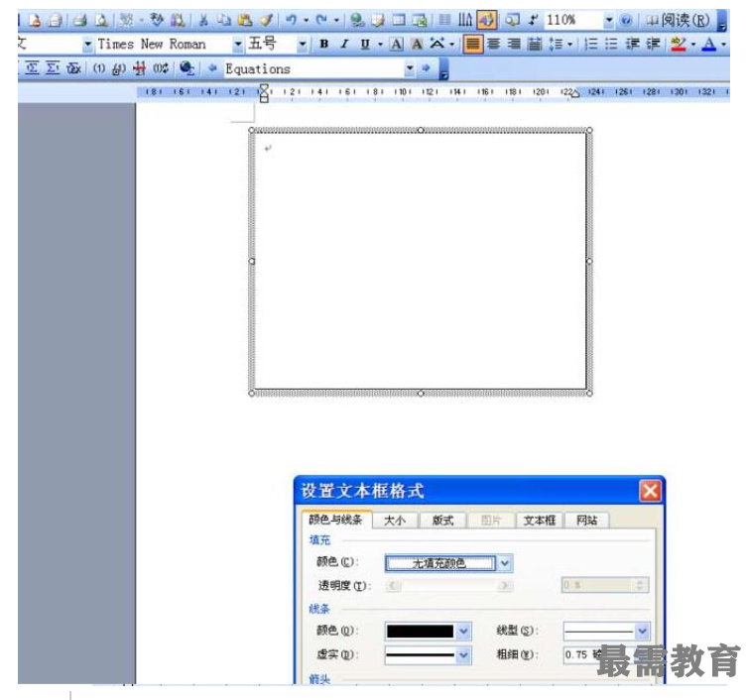Click the Character Shading 'A' icon

[417, 45]
